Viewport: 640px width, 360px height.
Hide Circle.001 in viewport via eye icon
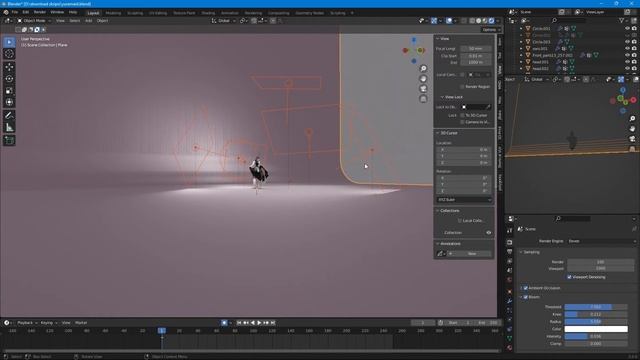click(x=627, y=29)
